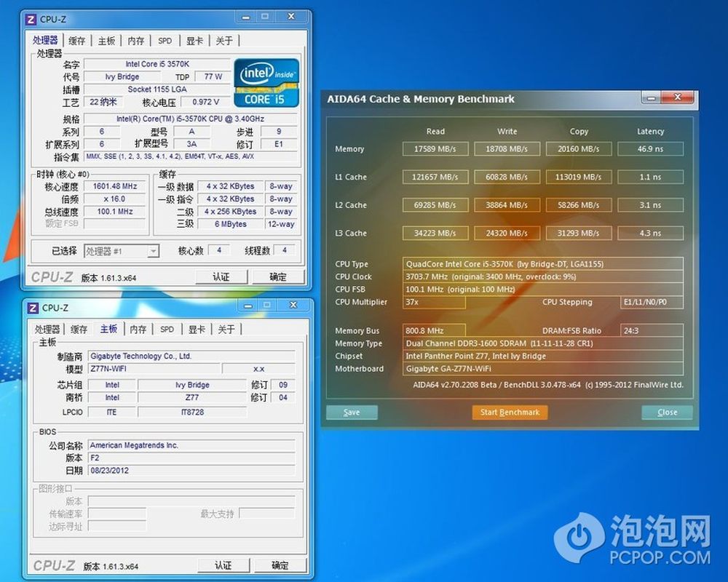Screen dimensions: 728x582
Task: Click the LPCIO IT8728 value
Action: coord(192,412)
